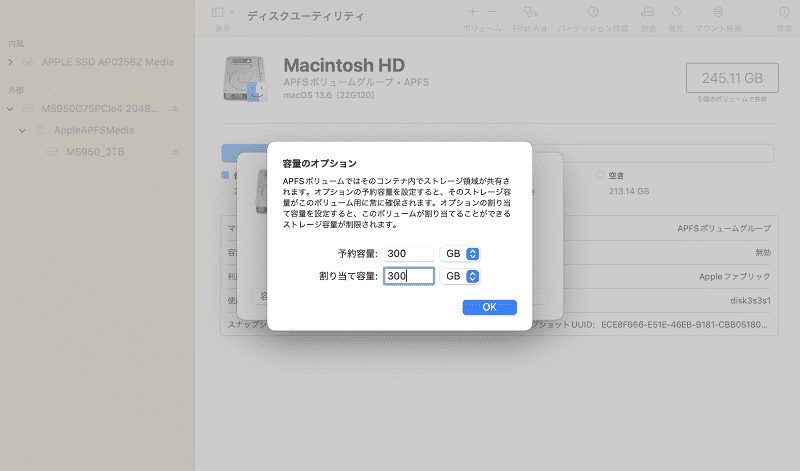Click the 245.11 GB capacity box
800x471 pixels.
[x=732, y=78]
